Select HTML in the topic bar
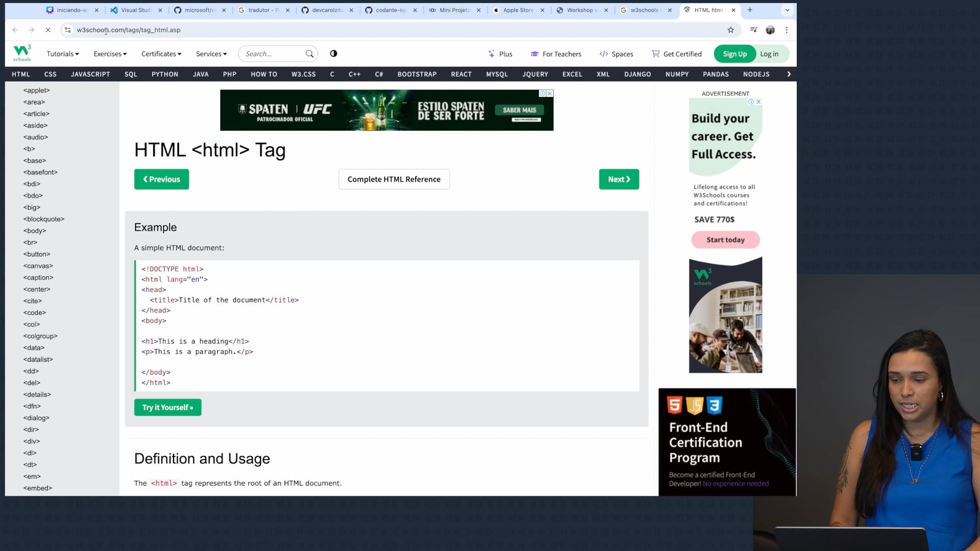The height and width of the screenshot is (551, 980). click(x=21, y=74)
